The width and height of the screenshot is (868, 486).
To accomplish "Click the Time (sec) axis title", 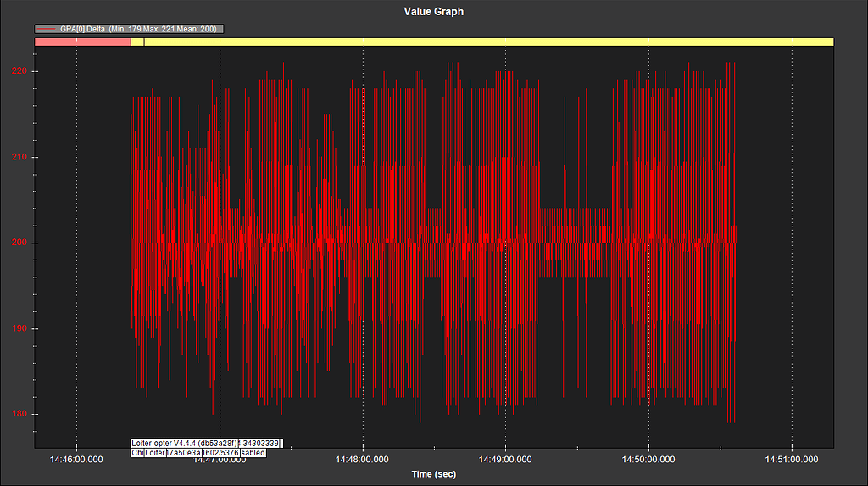I will point(433,473).
